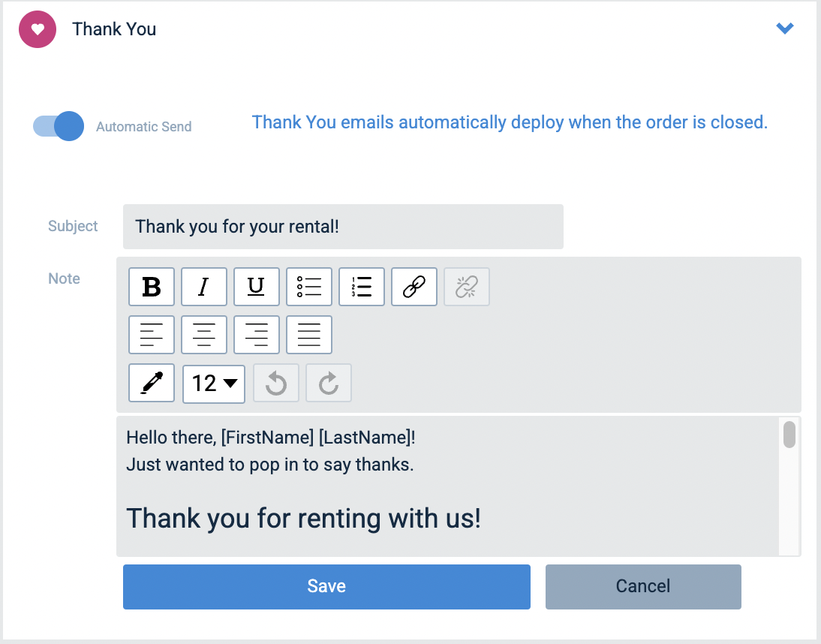The height and width of the screenshot is (644, 821).
Task: Undo the last edit
Action: click(x=276, y=384)
